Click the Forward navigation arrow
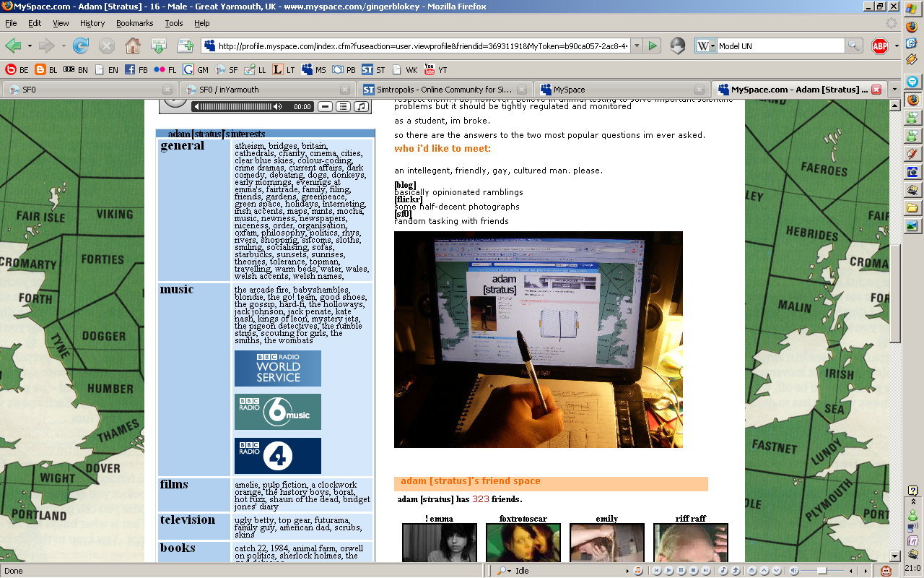 pyautogui.click(x=46, y=46)
